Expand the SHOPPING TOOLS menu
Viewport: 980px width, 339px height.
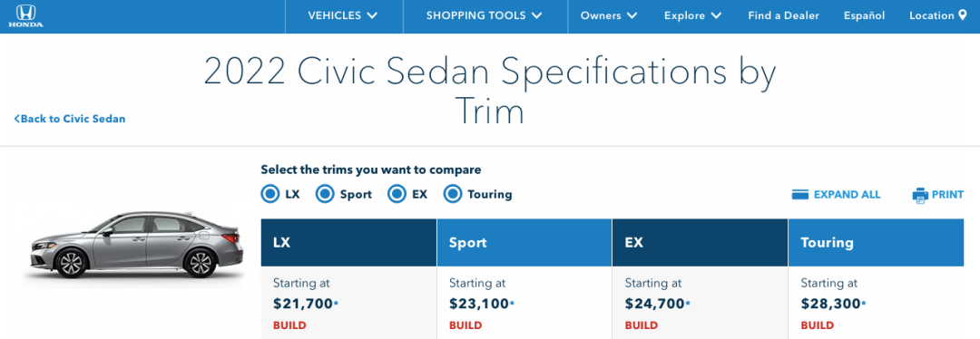click(485, 16)
